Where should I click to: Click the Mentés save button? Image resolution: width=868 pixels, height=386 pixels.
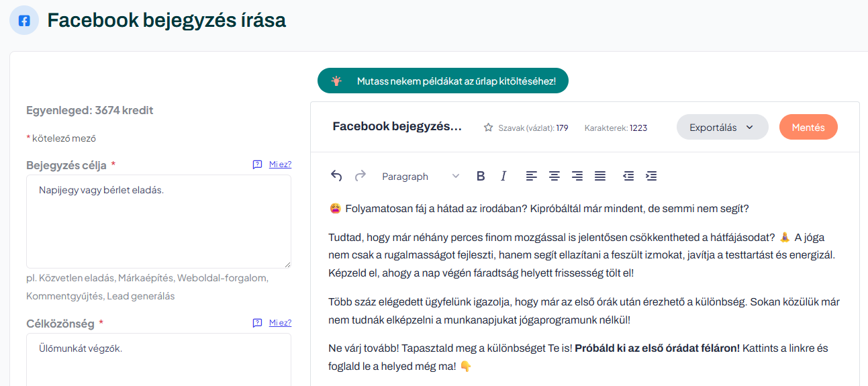pos(808,127)
